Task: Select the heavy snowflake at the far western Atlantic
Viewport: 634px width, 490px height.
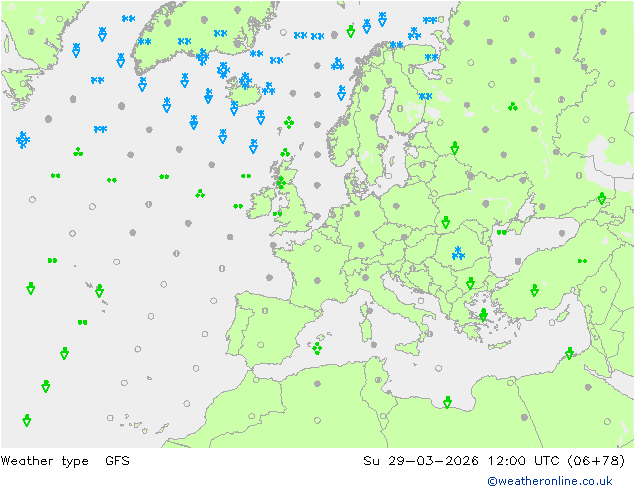Action: coord(23,140)
